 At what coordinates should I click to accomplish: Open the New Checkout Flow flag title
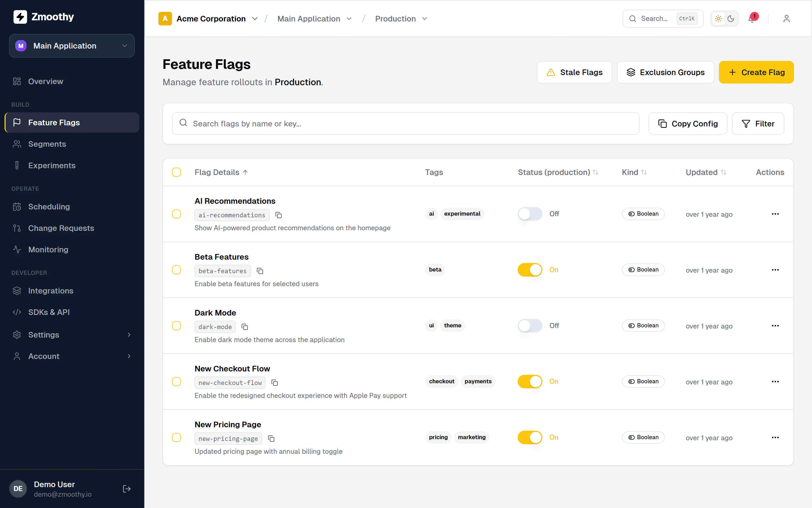click(232, 369)
